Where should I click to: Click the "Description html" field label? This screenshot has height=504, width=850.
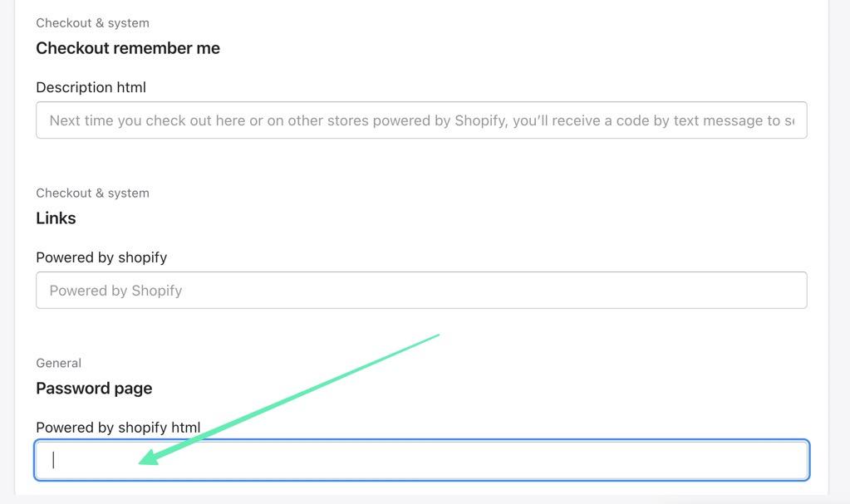[x=91, y=87]
